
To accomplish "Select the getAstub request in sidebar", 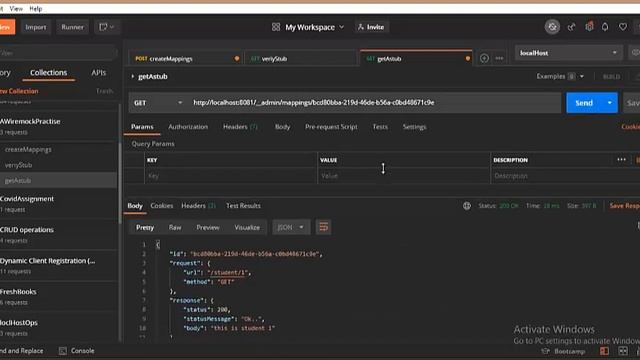I will (58, 180).
